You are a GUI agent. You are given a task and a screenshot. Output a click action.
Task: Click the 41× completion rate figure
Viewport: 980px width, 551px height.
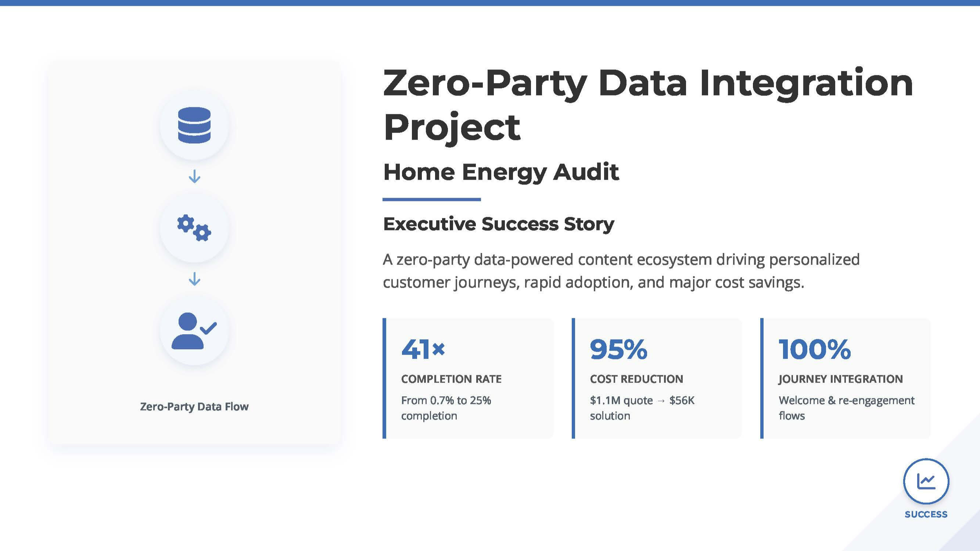click(423, 349)
